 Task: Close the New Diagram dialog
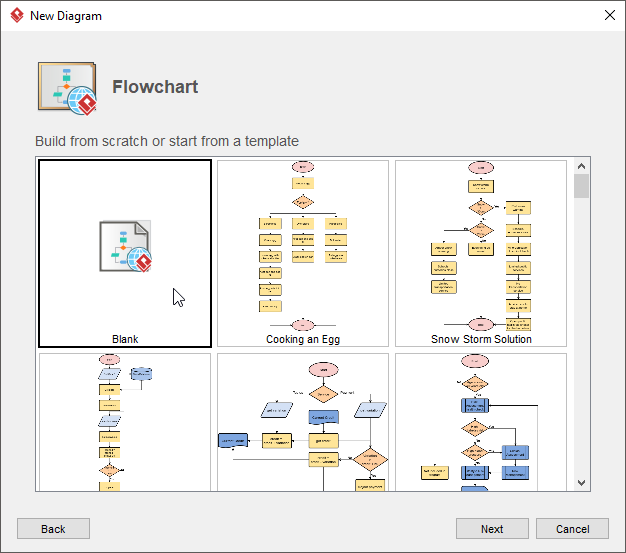point(609,15)
